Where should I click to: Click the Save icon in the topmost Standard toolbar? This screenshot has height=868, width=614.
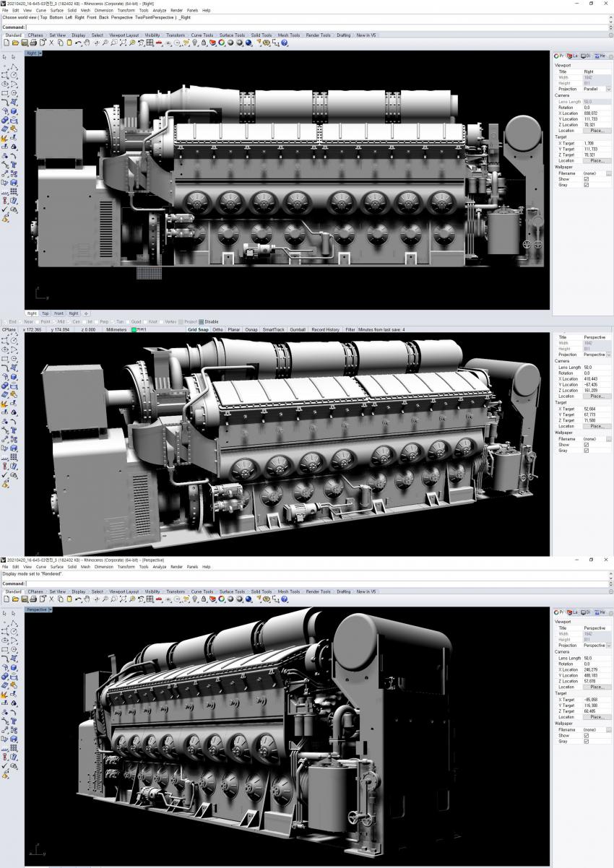point(24,43)
